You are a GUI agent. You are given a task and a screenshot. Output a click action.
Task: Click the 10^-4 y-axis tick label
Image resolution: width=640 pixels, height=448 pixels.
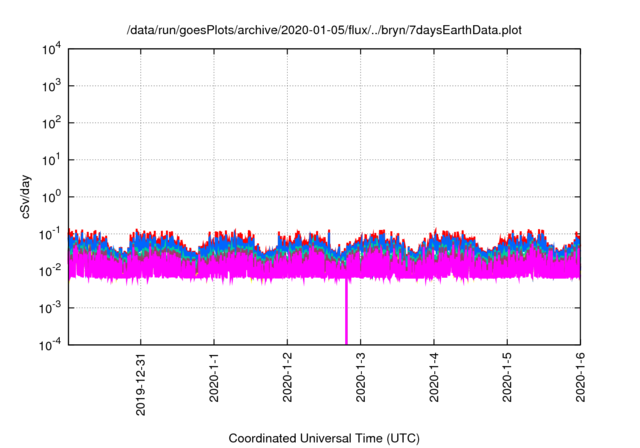point(51,345)
